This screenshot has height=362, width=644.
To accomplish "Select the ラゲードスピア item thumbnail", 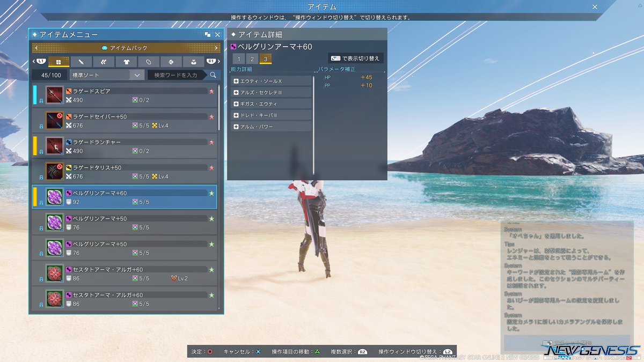I will point(55,95).
